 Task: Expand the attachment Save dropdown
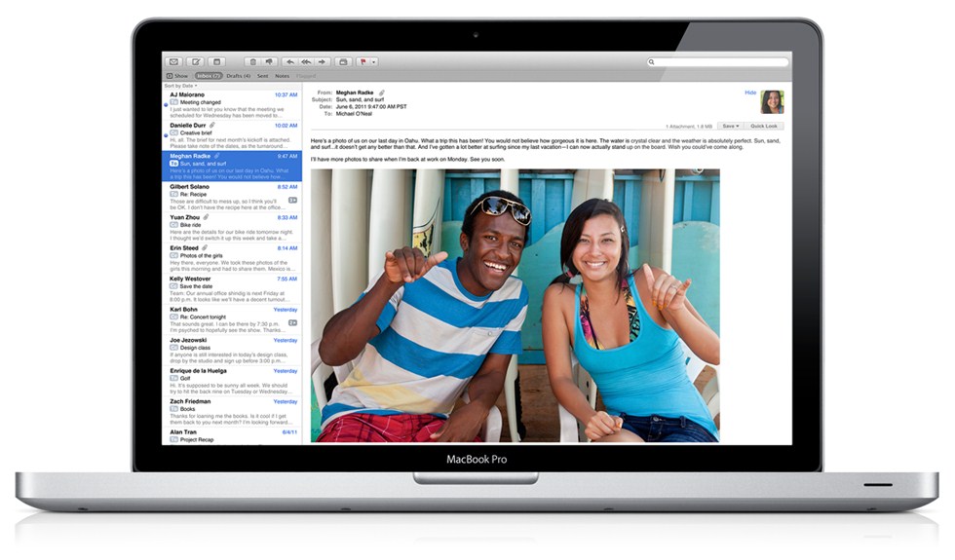pyautogui.click(x=730, y=126)
